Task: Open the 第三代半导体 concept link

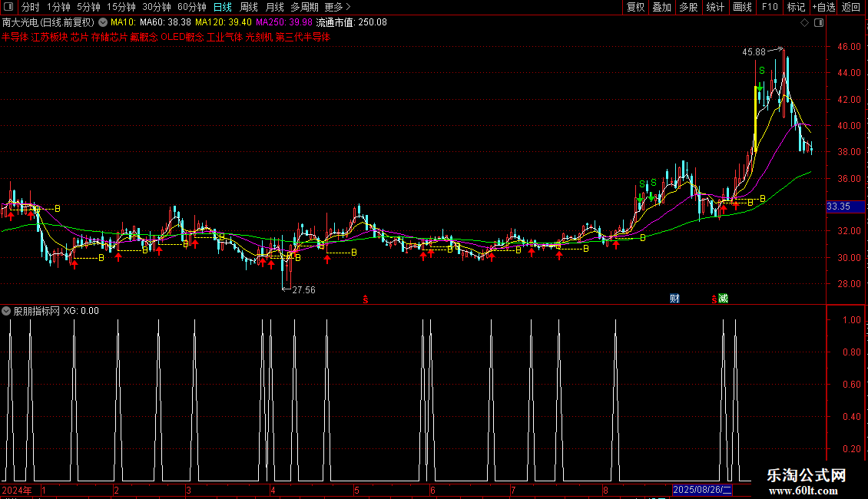Action: (303, 37)
